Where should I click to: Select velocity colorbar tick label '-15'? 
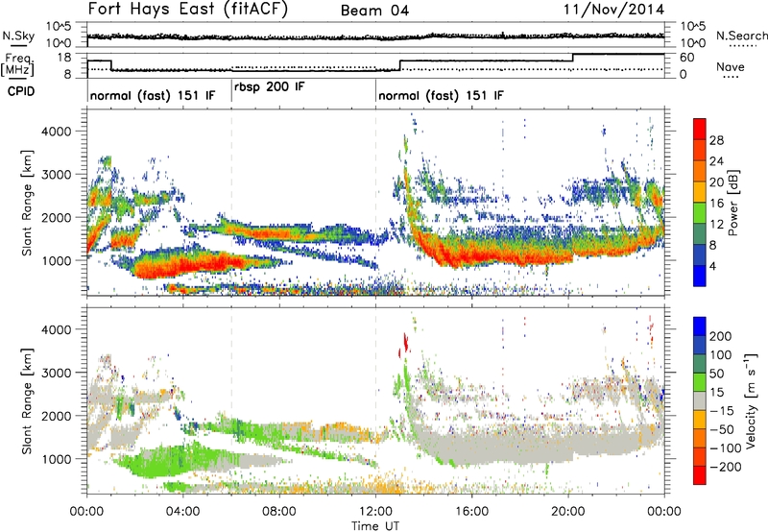point(722,410)
